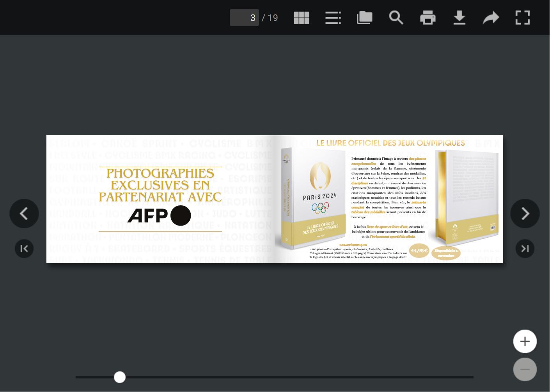Click the 44,95 € price badge
Viewport: 550px width, 392px height.
tap(419, 251)
